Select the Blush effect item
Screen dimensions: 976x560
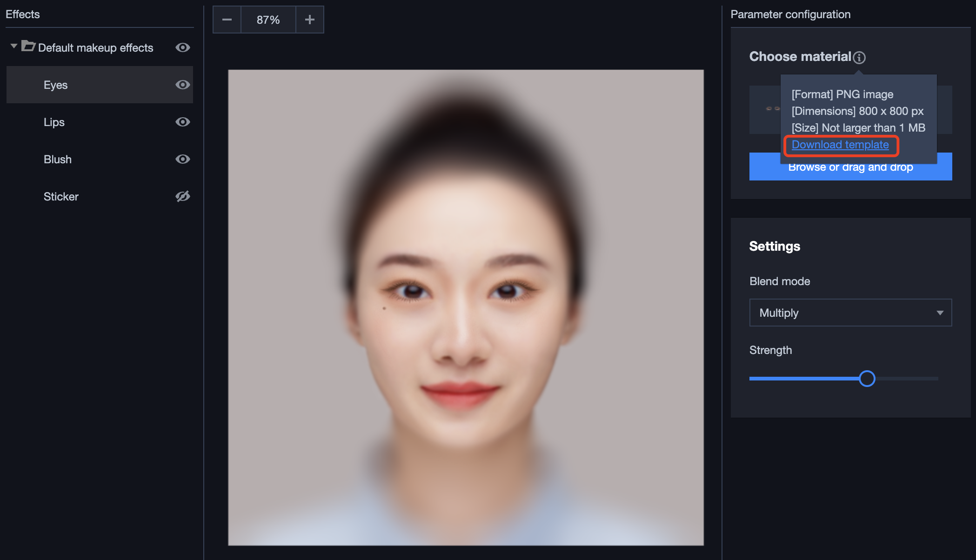coord(58,160)
